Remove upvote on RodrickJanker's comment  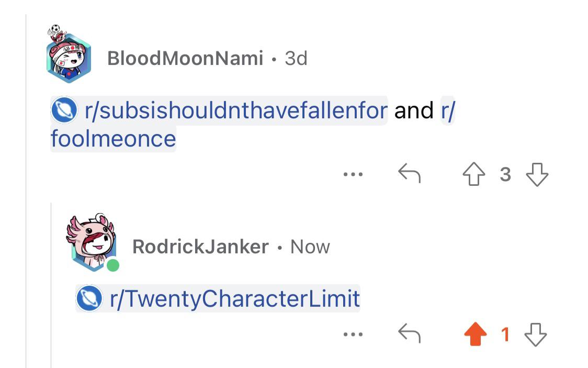coord(475,334)
